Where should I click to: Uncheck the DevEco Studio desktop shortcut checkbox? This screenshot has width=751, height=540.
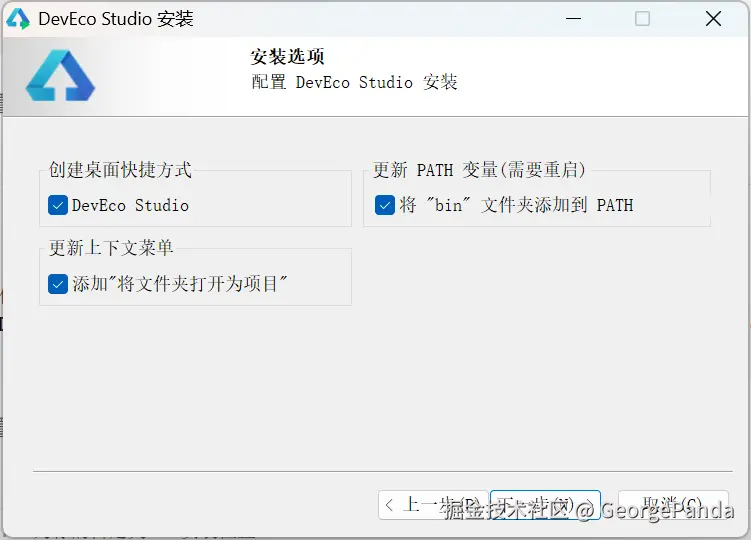point(57,205)
